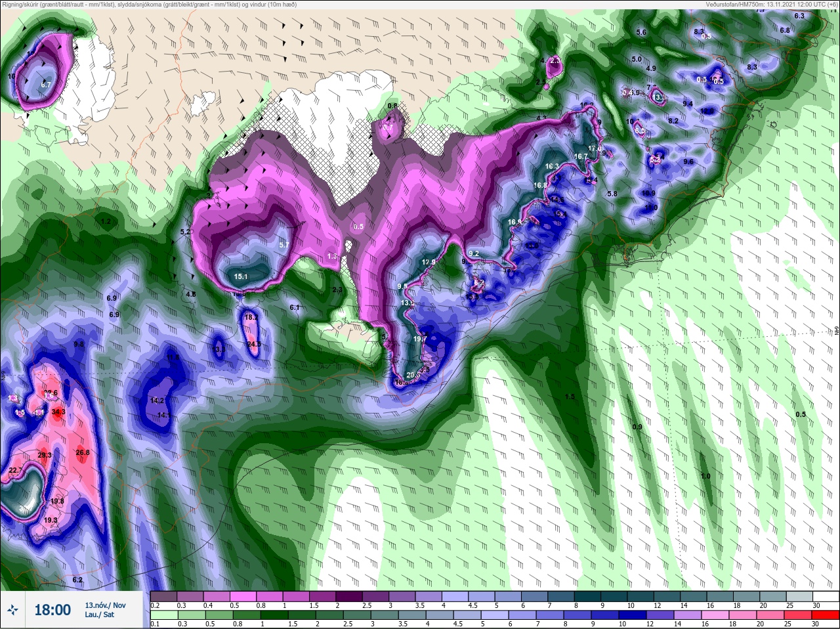The height and width of the screenshot is (629, 840).
Task: Click the 29.3 precipitation value on the map
Action: coord(45,455)
